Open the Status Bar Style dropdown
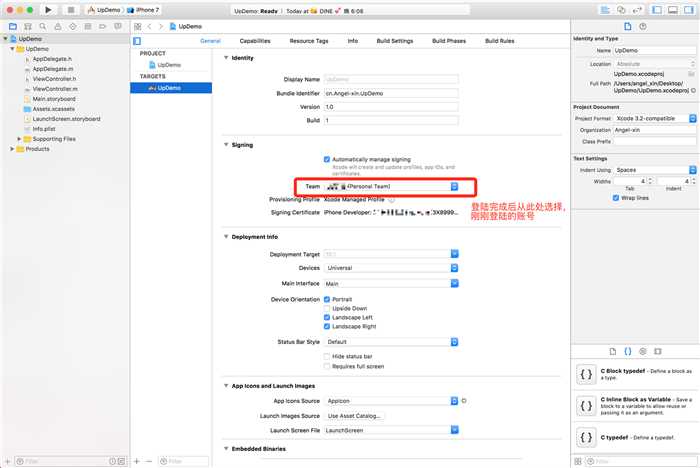700x468 pixels. (391, 342)
